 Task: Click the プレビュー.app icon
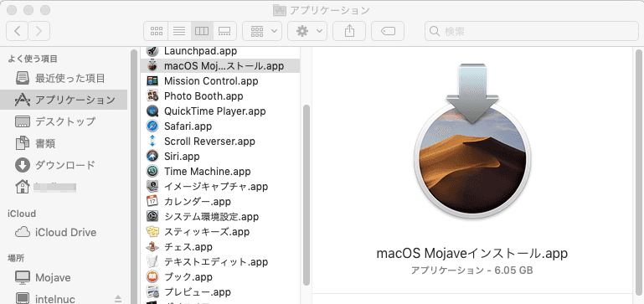(152, 292)
